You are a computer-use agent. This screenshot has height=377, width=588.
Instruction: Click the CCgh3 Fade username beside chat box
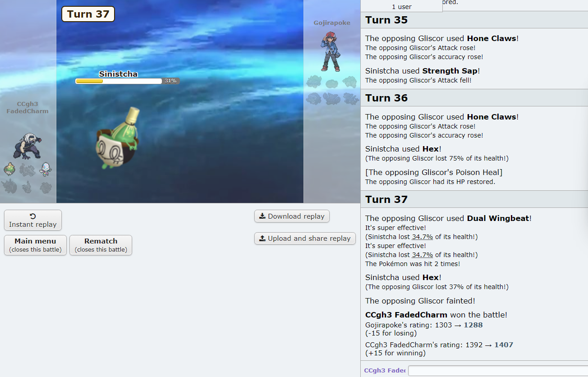(x=385, y=371)
